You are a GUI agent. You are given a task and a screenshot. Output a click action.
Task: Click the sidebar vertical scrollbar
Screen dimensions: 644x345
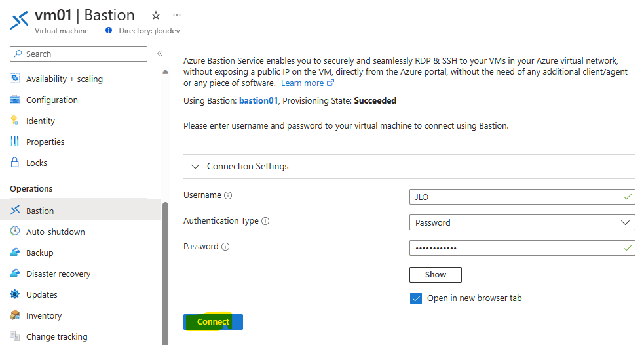pos(165,273)
